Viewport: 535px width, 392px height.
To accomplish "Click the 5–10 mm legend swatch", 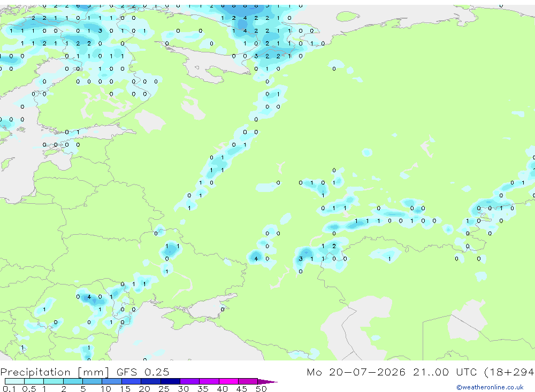I will click(92, 381).
